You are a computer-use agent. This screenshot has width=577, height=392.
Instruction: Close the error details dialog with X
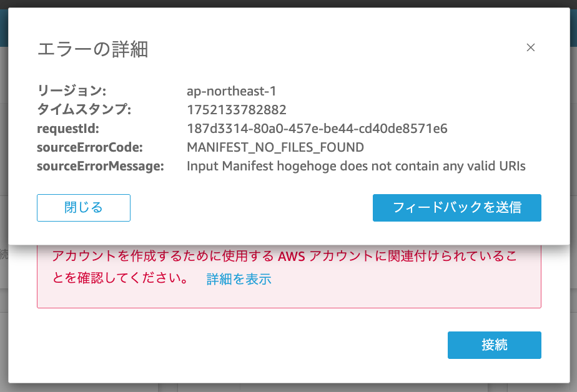[x=530, y=47]
